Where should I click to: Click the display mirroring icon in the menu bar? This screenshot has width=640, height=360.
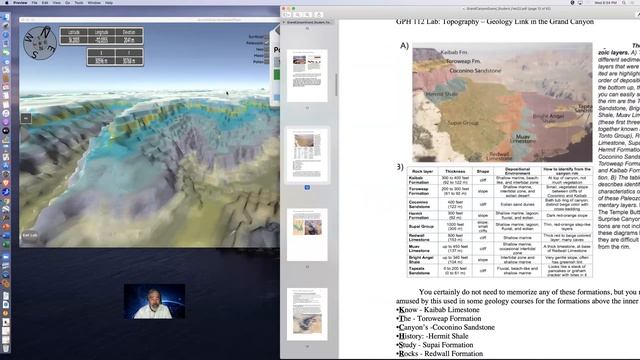580,2
